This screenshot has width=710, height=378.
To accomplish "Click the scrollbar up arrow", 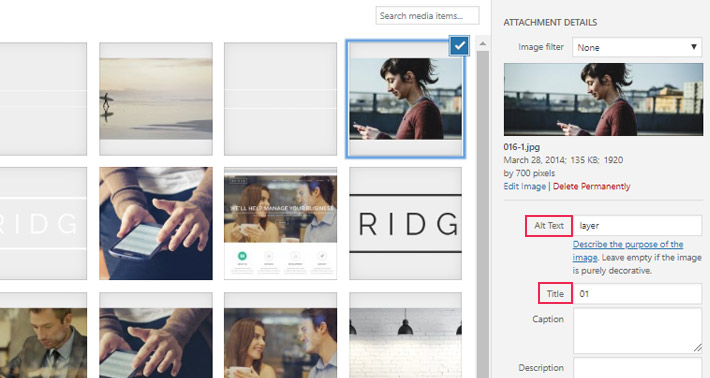I will [x=483, y=44].
